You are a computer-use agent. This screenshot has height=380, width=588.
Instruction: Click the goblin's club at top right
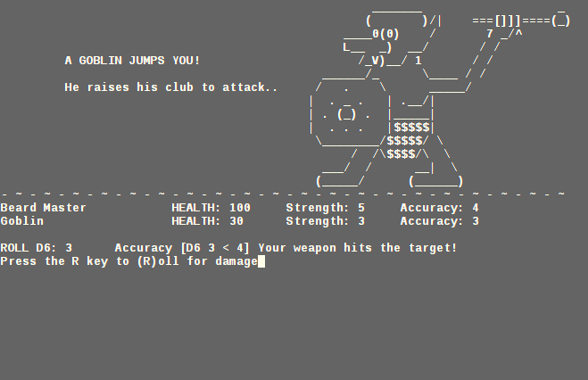(x=521, y=21)
